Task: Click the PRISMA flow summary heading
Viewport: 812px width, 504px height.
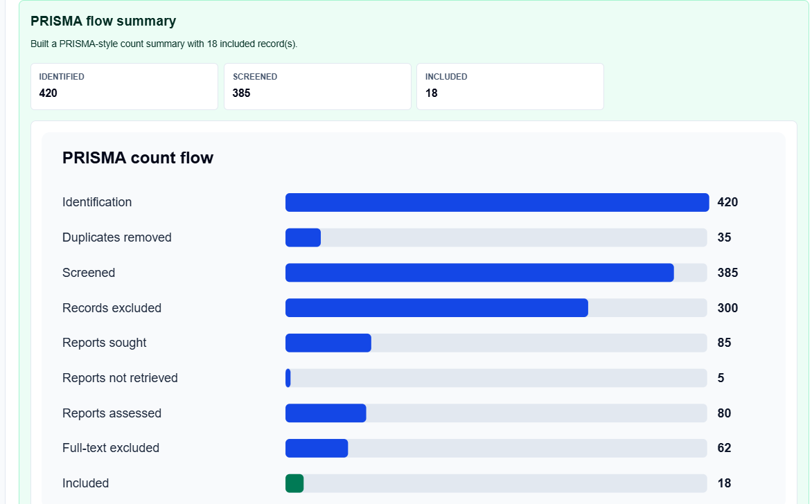Action: [x=103, y=21]
